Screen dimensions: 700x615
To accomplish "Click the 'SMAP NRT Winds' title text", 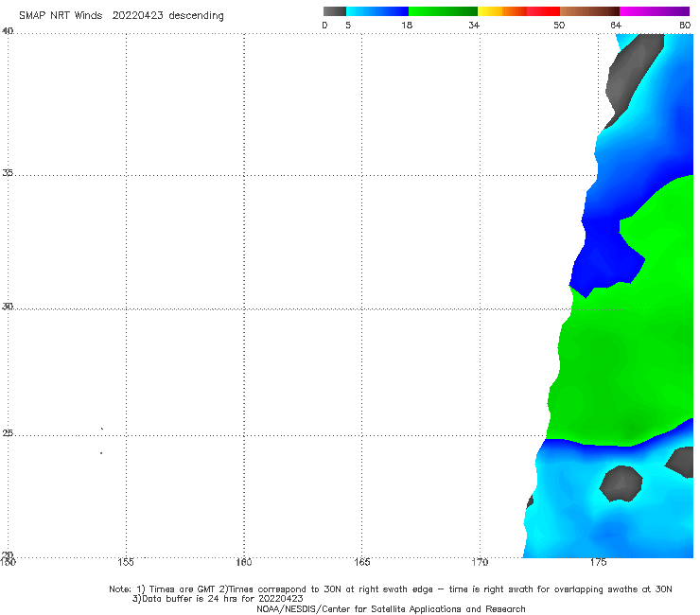I will point(61,15).
